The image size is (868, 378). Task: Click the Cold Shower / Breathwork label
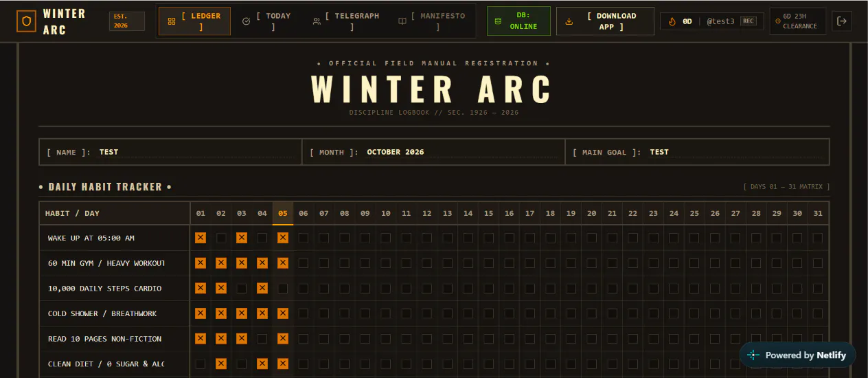click(102, 313)
